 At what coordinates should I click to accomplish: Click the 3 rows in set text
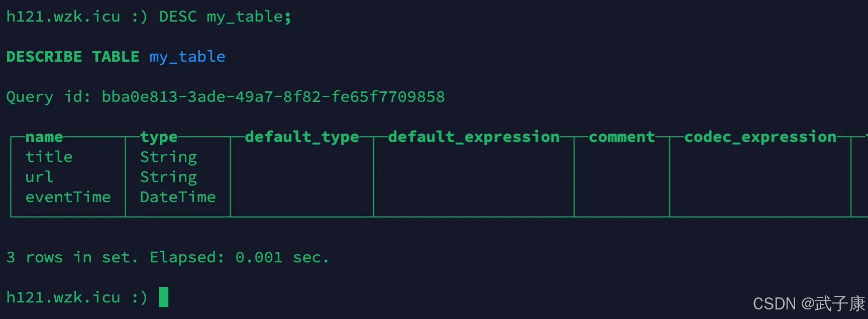72,257
